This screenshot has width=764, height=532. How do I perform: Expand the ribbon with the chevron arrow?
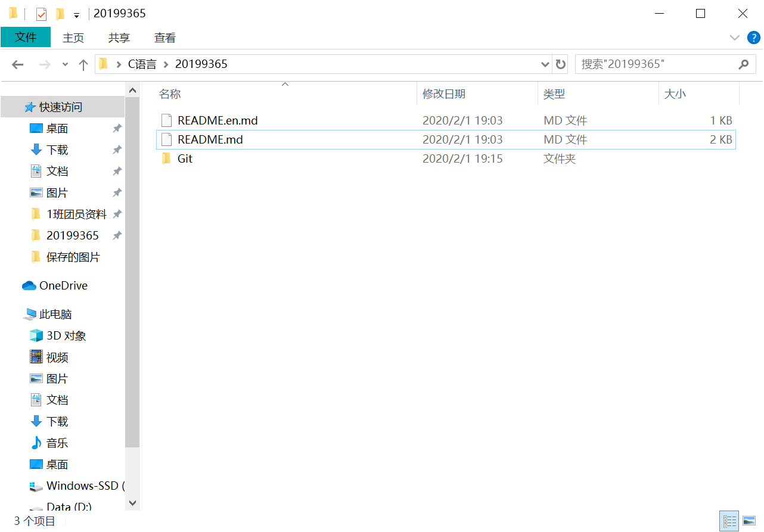click(735, 38)
